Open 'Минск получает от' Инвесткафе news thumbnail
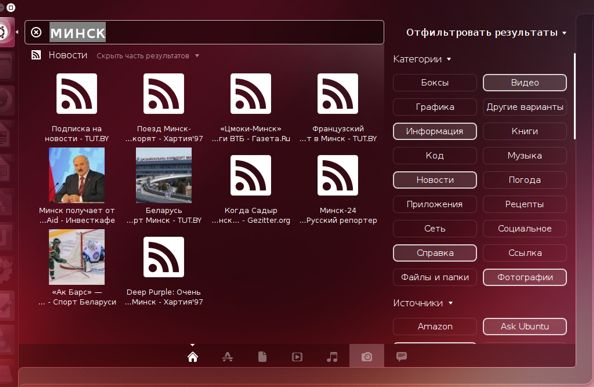The height and width of the screenshot is (387, 594). coord(77,175)
